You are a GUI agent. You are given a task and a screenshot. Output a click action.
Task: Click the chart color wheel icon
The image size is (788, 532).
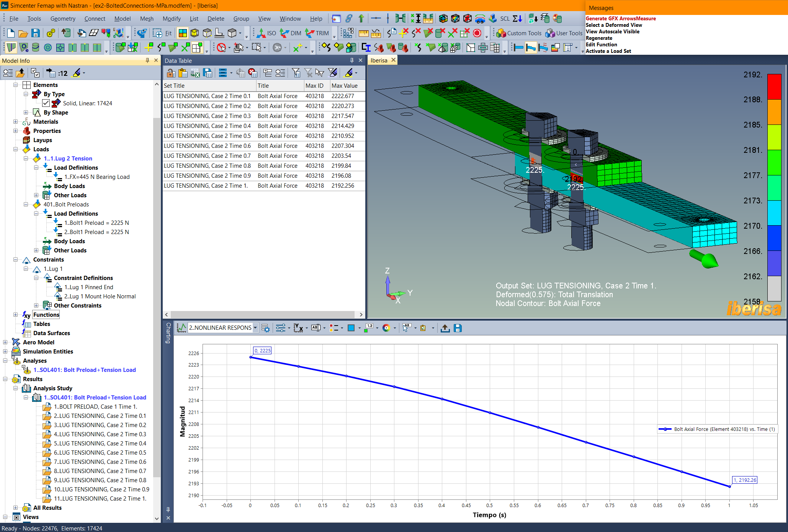(386, 328)
